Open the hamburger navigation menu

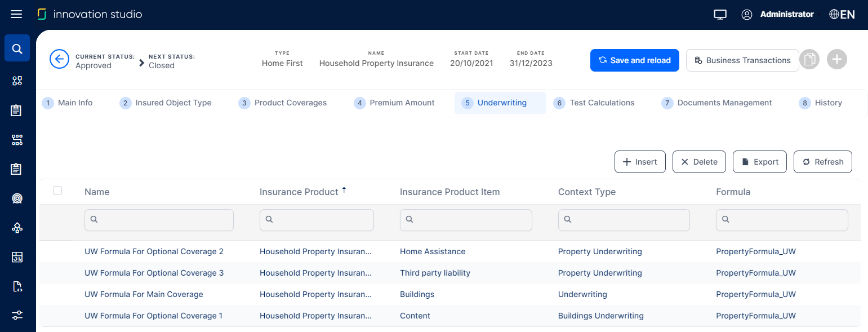coord(16,14)
